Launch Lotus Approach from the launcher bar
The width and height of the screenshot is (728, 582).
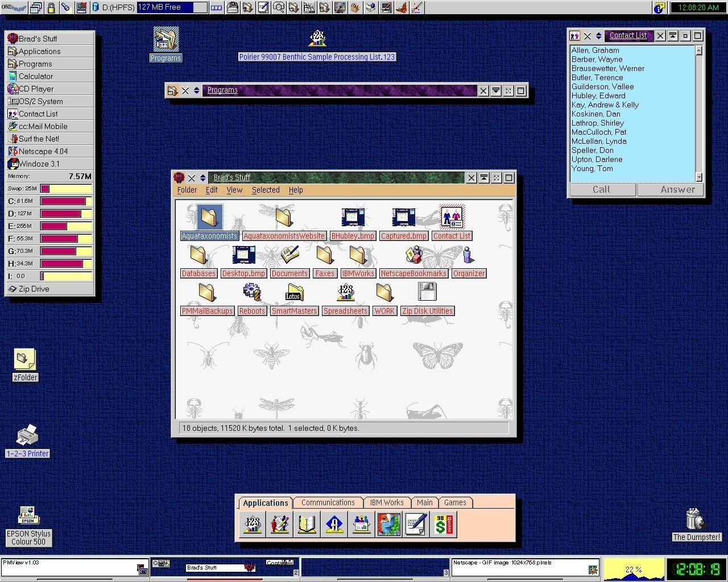pyautogui.click(x=334, y=524)
